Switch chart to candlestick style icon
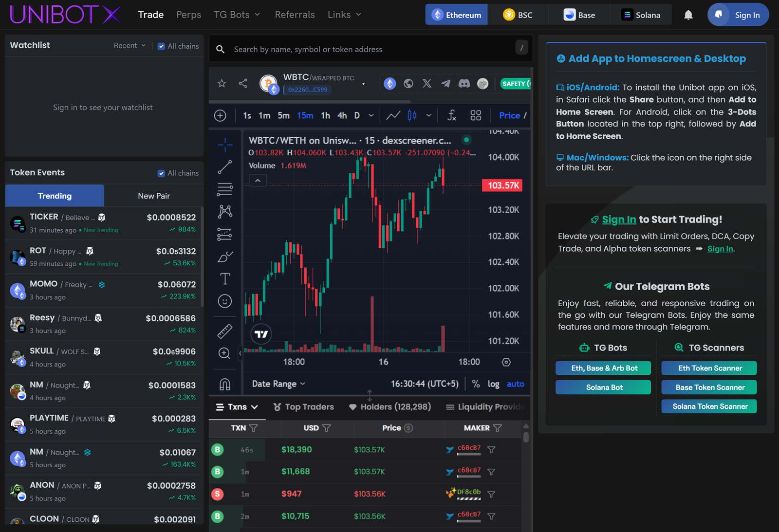 pos(411,115)
